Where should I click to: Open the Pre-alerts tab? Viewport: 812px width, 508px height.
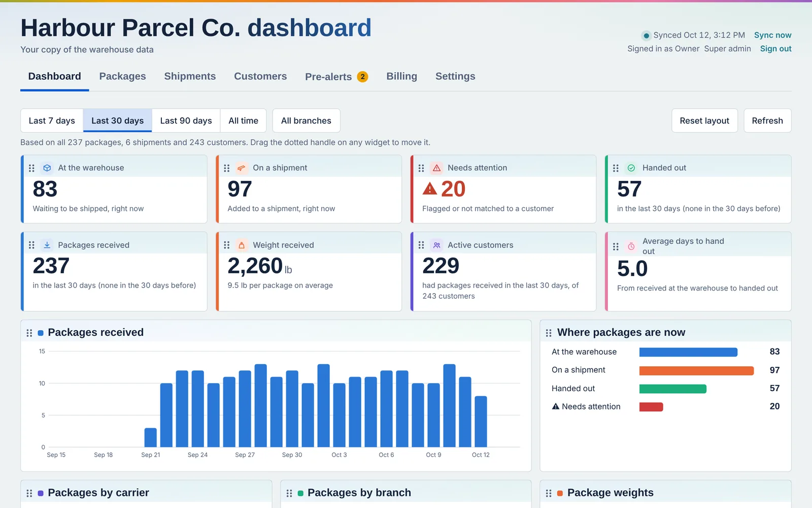click(x=336, y=77)
